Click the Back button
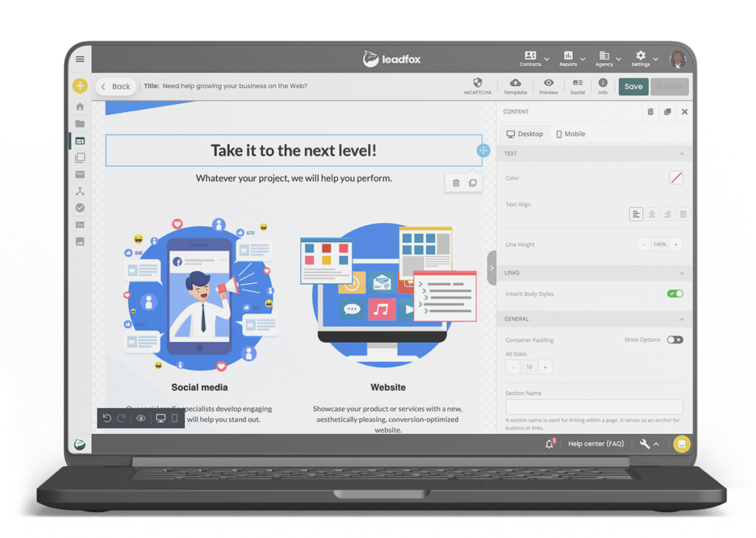 point(115,87)
